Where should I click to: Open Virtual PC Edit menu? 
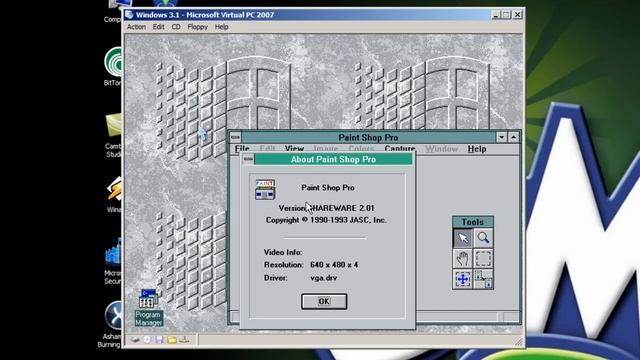(158, 27)
